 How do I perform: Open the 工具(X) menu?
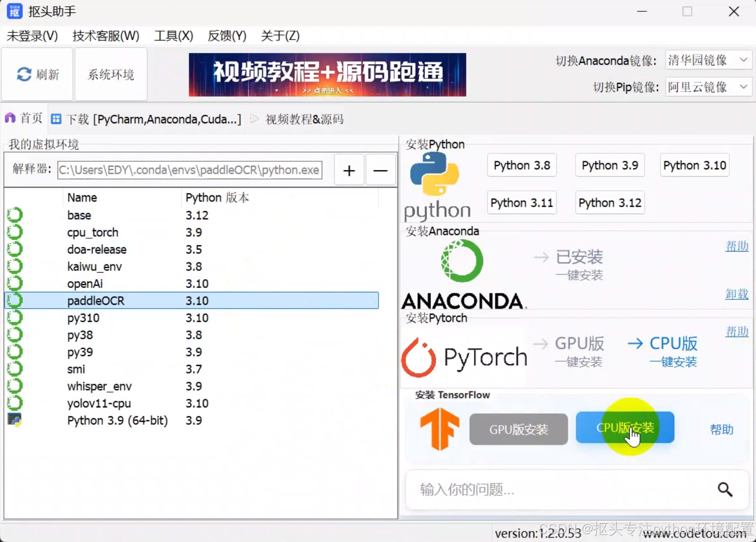(173, 36)
